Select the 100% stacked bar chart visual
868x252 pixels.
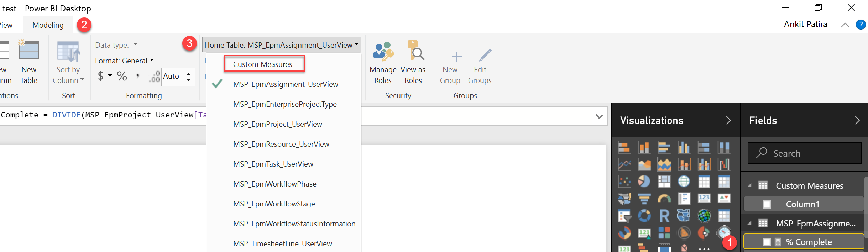[x=704, y=147]
